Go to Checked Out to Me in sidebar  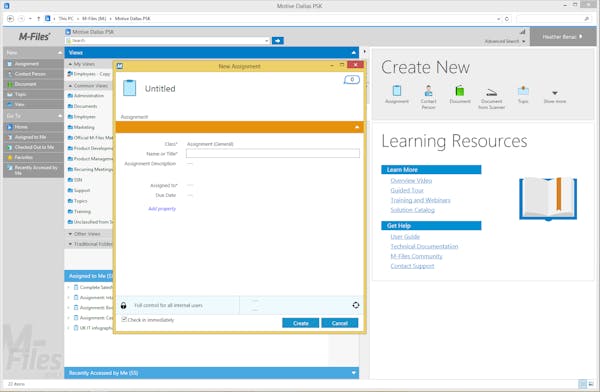[x=34, y=147]
